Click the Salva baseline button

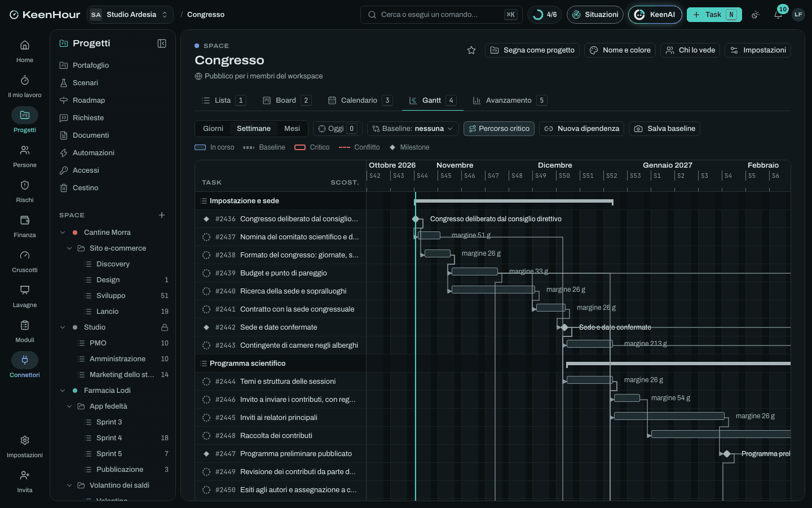665,129
